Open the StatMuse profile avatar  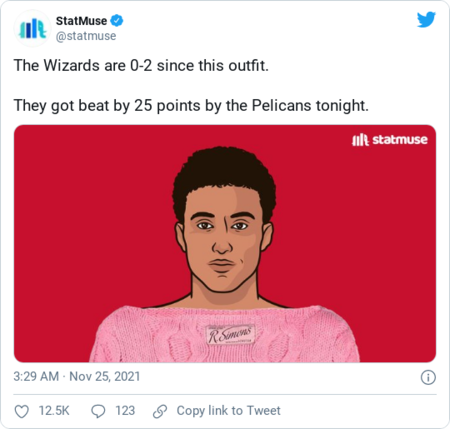click(32, 28)
